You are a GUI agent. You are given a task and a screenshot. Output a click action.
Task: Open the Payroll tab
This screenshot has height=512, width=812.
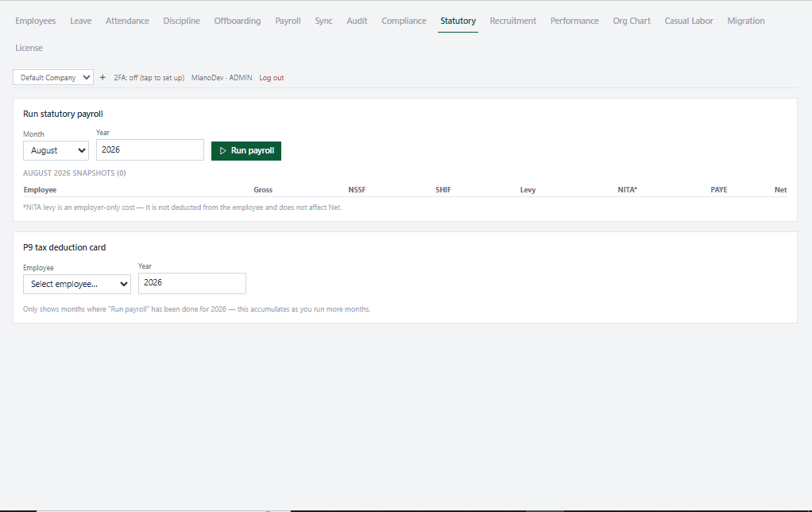click(288, 21)
